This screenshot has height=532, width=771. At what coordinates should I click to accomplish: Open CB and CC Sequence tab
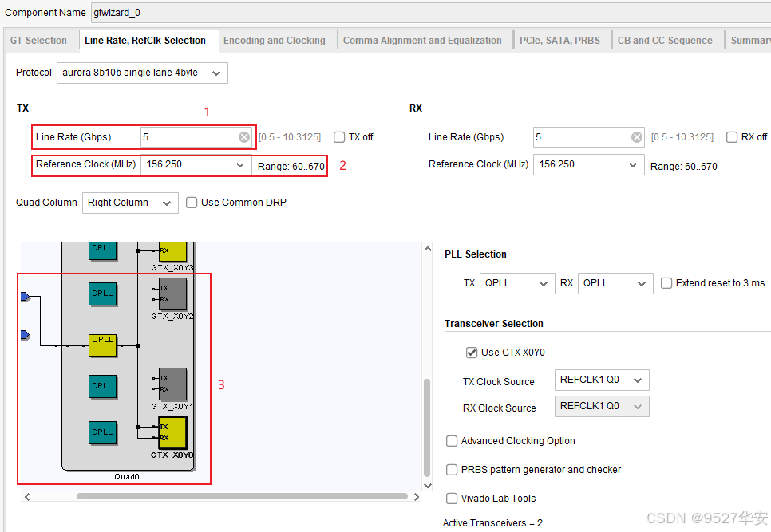point(665,41)
